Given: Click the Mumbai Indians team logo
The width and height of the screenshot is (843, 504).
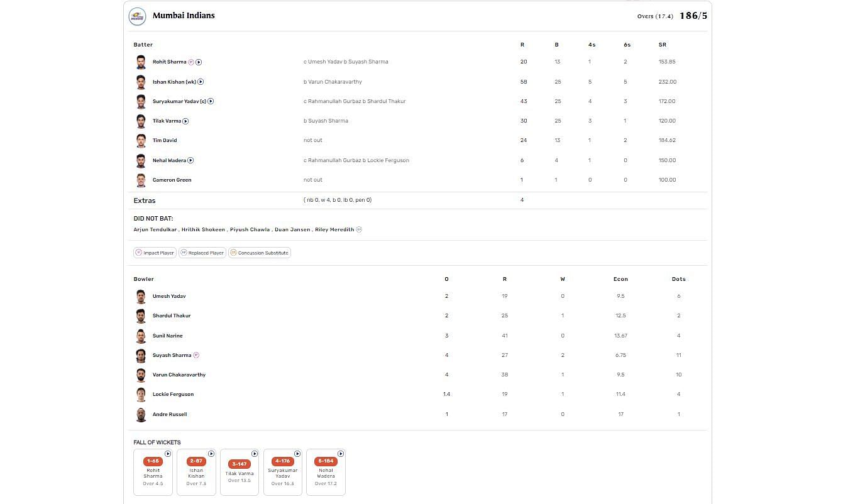Looking at the screenshot, I should (137, 16).
